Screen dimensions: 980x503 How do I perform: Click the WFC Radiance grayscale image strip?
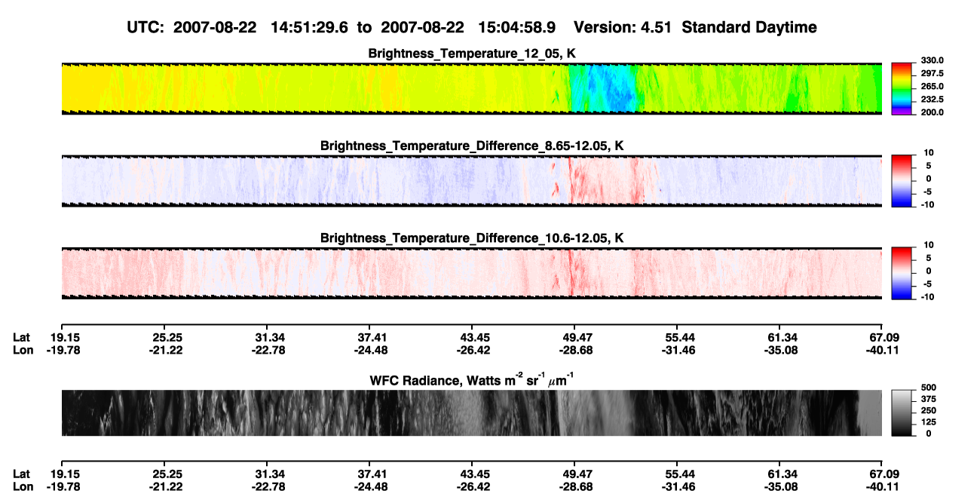pos(471,413)
